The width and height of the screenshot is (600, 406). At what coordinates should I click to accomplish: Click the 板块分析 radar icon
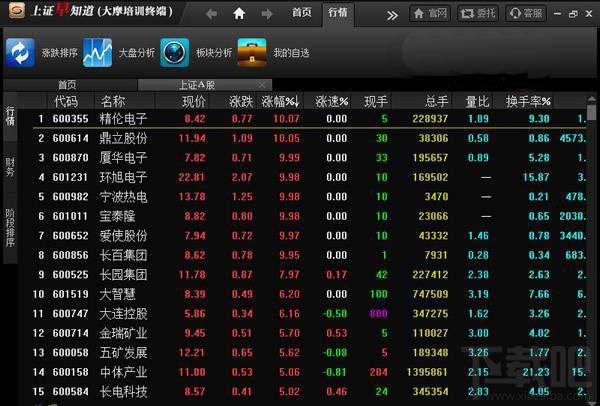[174, 52]
